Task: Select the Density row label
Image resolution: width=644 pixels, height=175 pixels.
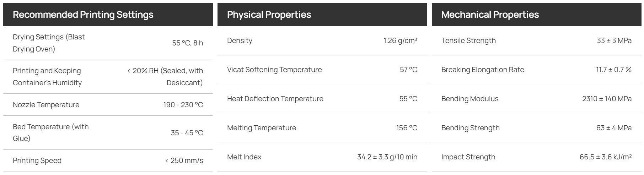Action: click(240, 40)
